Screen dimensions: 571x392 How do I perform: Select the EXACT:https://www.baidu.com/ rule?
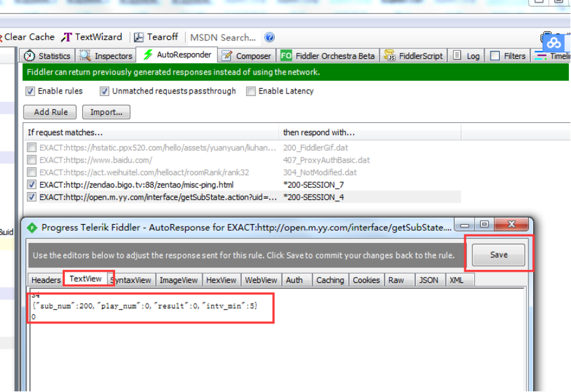pos(95,160)
